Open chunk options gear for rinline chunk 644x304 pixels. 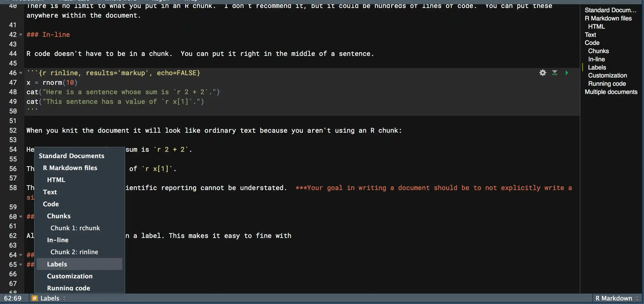pyautogui.click(x=543, y=73)
